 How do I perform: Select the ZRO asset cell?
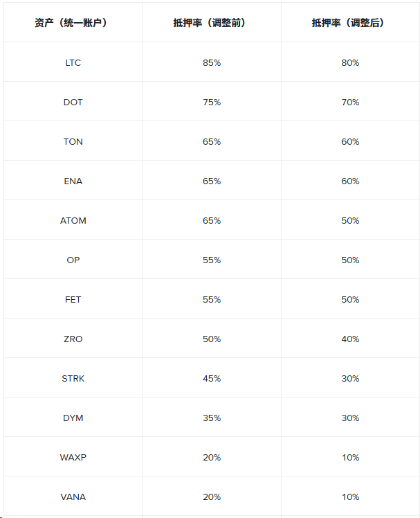click(x=73, y=339)
